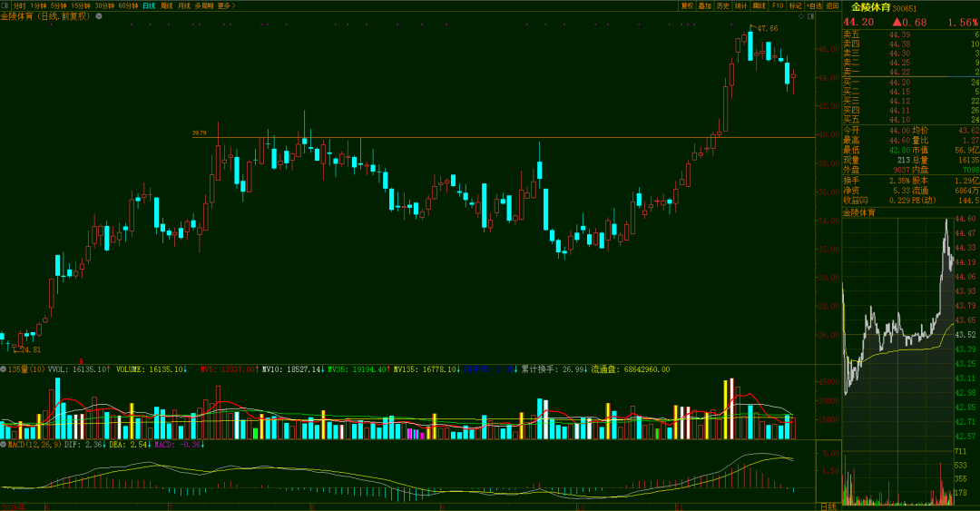The height and width of the screenshot is (511, 980).
Task: Click the DEA value 2.54
Action: [140, 444]
